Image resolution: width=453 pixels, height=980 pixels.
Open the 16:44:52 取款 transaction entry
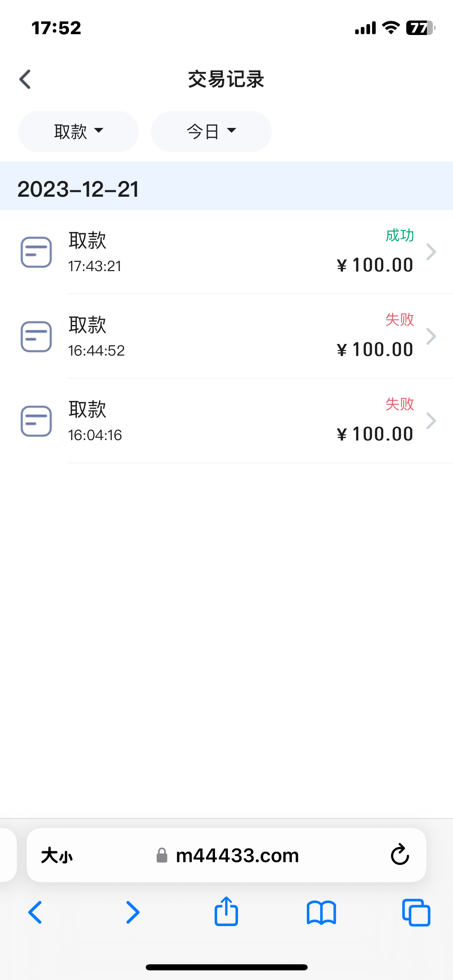point(225,337)
